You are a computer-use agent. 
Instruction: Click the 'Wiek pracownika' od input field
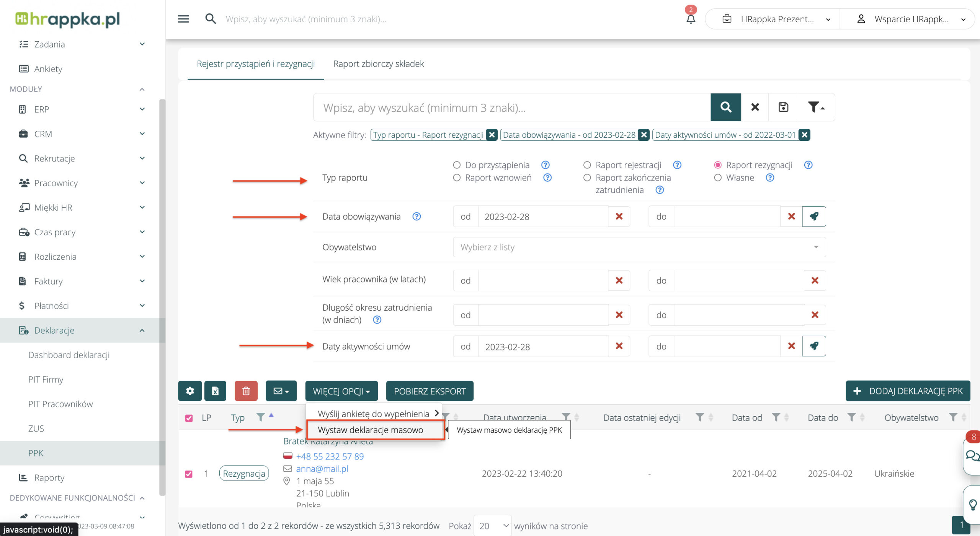pyautogui.click(x=542, y=280)
